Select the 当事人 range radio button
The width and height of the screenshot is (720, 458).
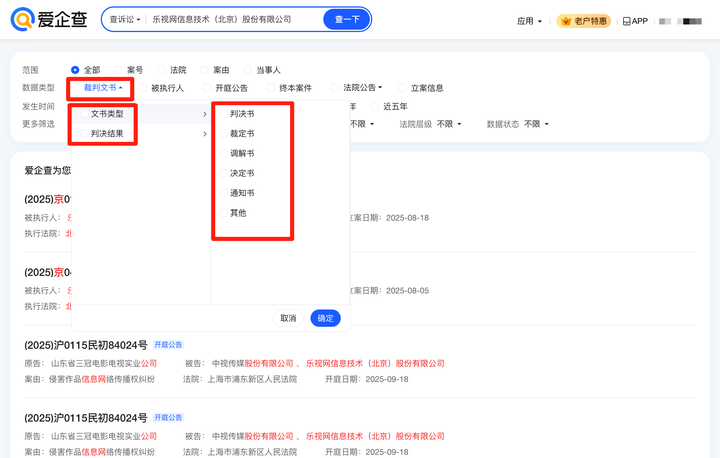pos(248,70)
